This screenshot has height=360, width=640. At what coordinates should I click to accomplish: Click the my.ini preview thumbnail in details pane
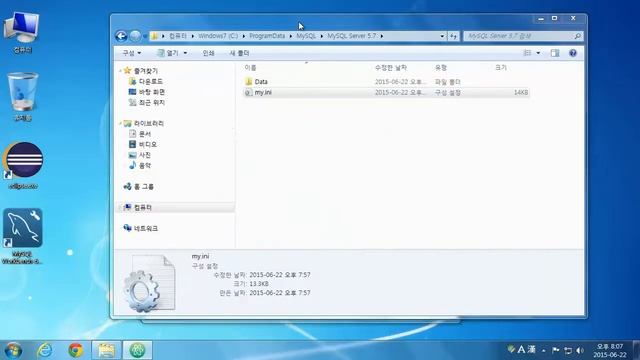pyautogui.click(x=150, y=283)
